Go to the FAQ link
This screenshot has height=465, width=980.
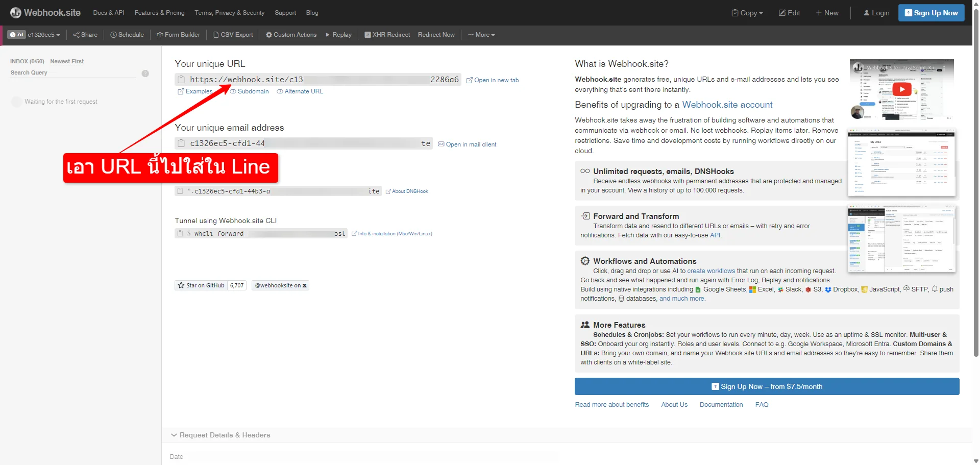pyautogui.click(x=762, y=405)
